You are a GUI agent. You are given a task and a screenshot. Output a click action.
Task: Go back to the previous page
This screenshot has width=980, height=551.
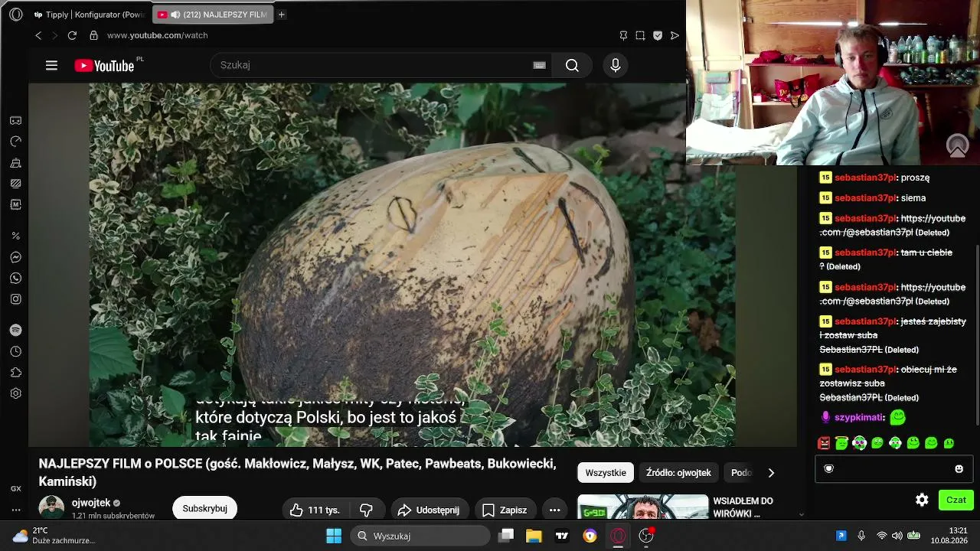(x=38, y=35)
